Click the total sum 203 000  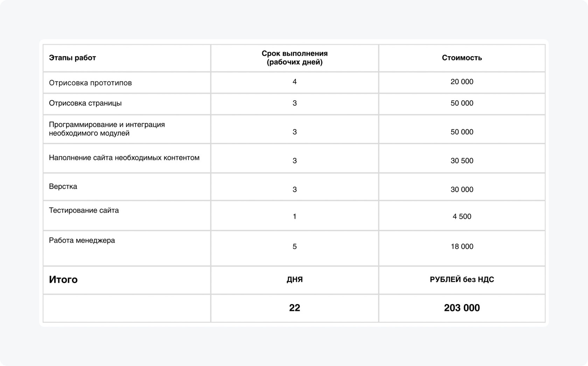[x=462, y=308]
